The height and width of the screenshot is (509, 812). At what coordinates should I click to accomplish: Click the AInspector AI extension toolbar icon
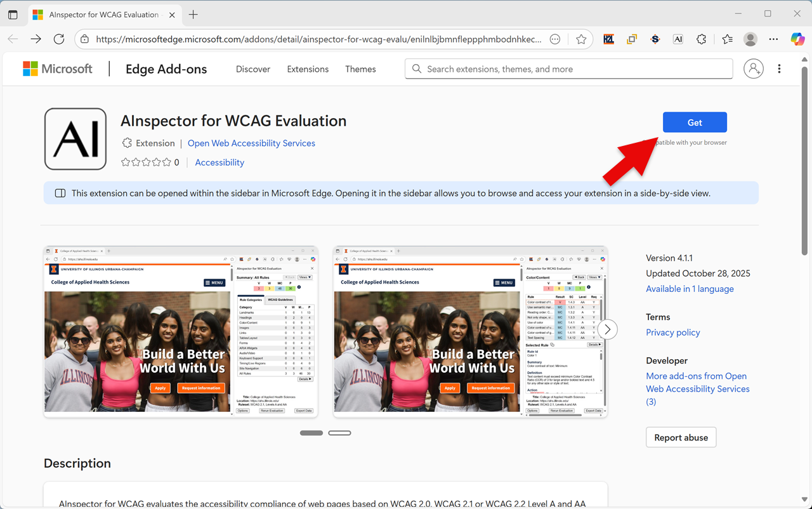(x=678, y=39)
